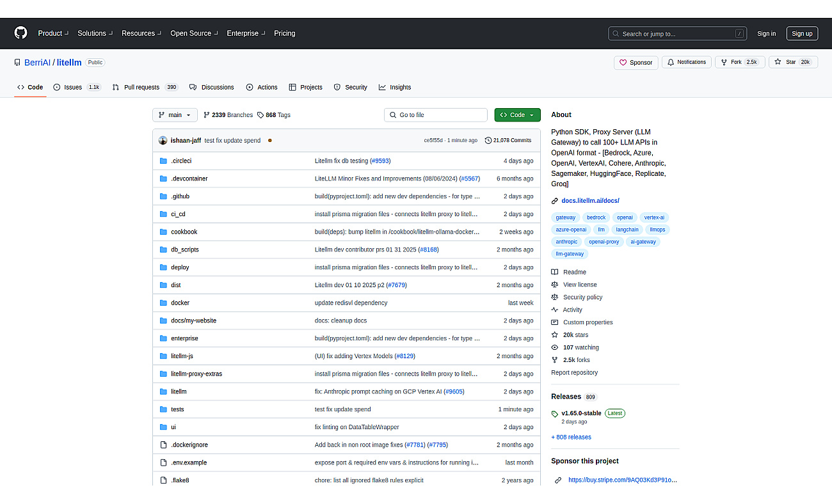Expand the Open Source menu
832x504 pixels.
pyautogui.click(x=194, y=33)
